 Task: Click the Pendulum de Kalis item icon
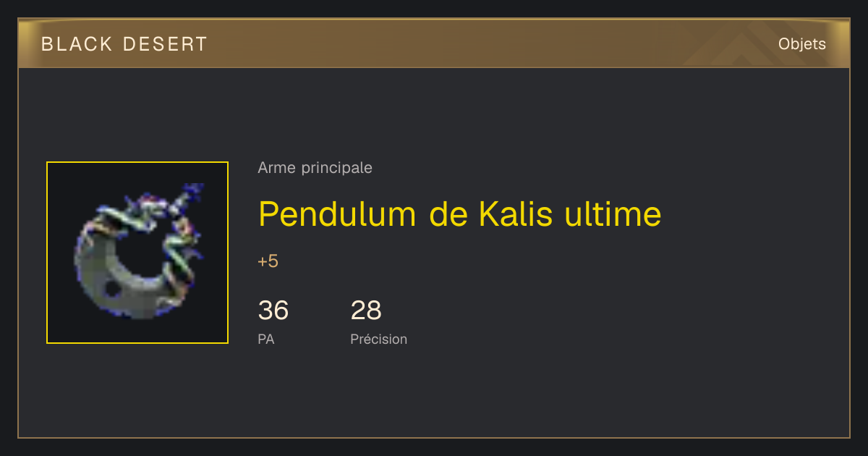137,253
